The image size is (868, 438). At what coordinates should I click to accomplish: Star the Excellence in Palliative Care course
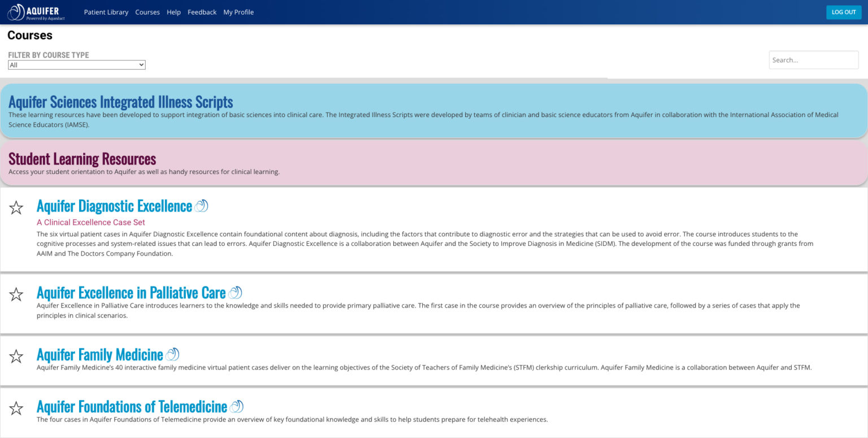pyautogui.click(x=16, y=294)
